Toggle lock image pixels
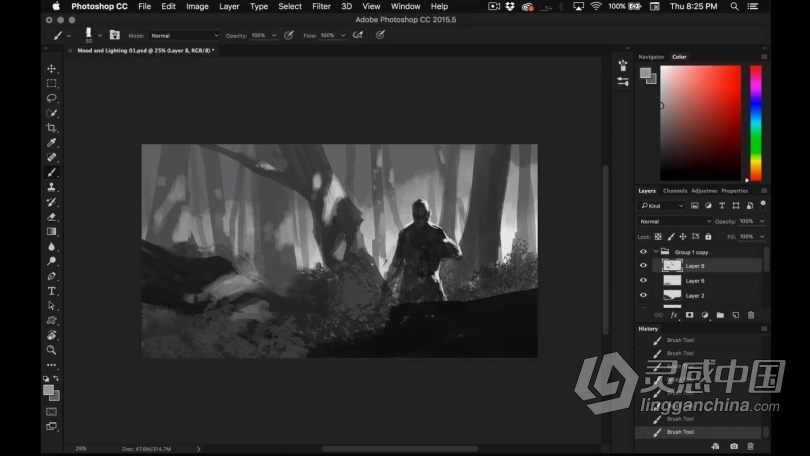 pyautogui.click(x=671, y=237)
